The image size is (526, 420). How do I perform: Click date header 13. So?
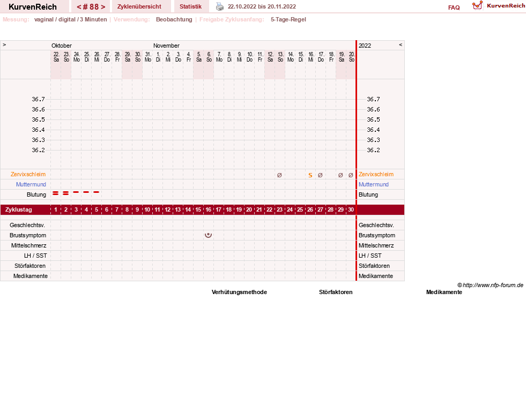pyautogui.click(x=280, y=57)
